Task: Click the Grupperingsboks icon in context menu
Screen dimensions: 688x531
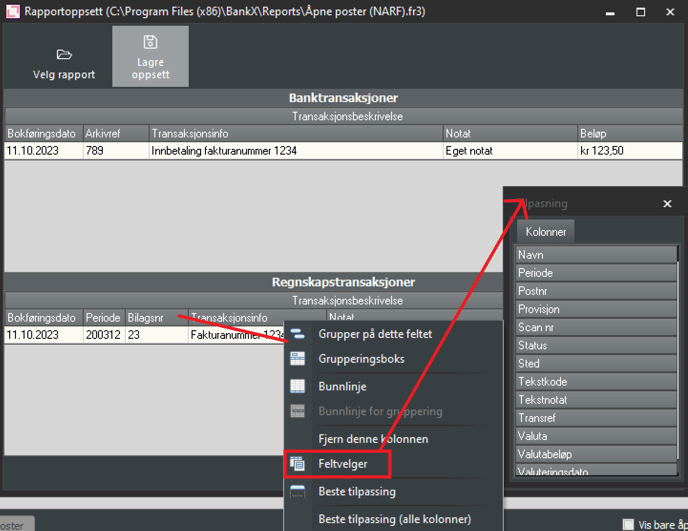Action: [297, 359]
